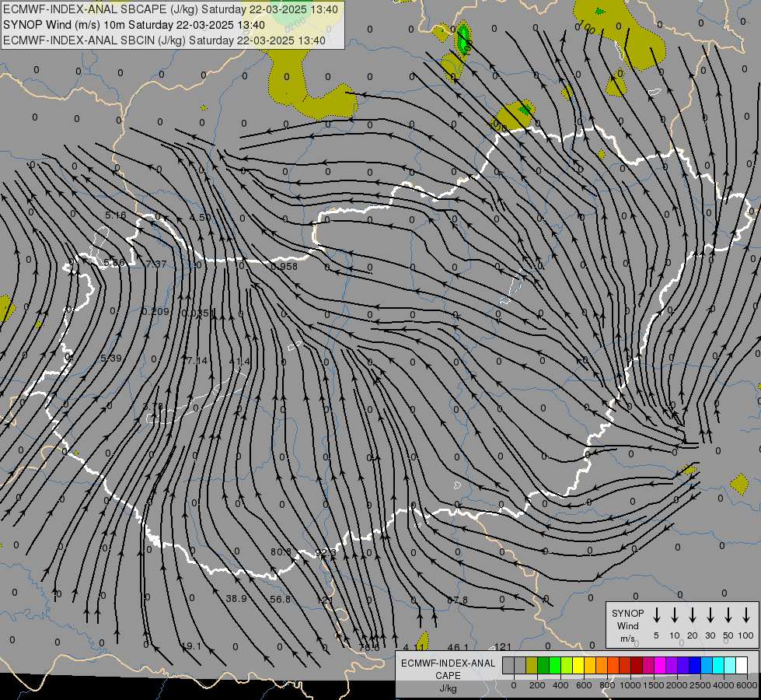
Task: Click the map value 4.11
Action: click(414, 648)
